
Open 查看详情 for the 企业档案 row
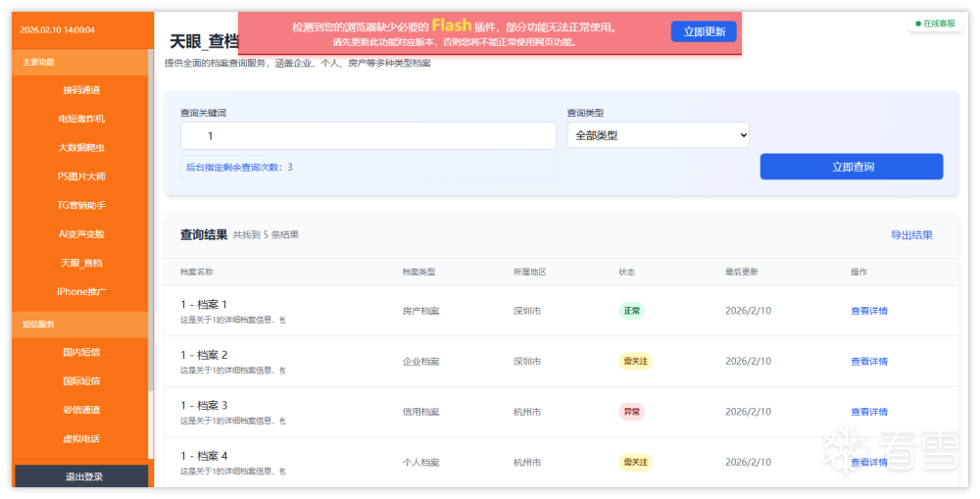[x=868, y=362]
